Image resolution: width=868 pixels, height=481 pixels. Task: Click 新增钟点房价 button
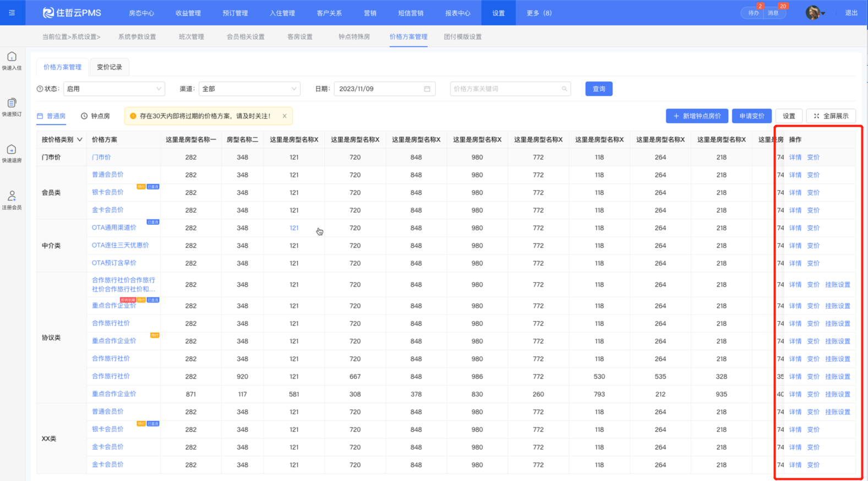click(697, 116)
